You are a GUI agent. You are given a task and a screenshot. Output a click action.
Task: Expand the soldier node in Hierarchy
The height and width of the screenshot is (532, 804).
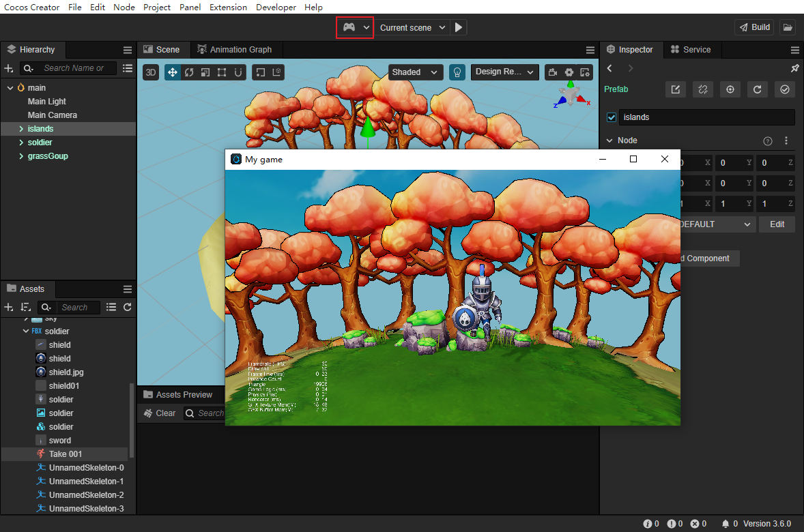21,143
